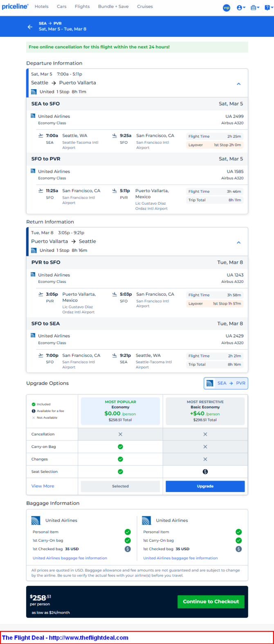Click Basic Economy Seat Selection fee dollar icon
The width and height of the screenshot is (274, 644).
[x=205, y=472]
